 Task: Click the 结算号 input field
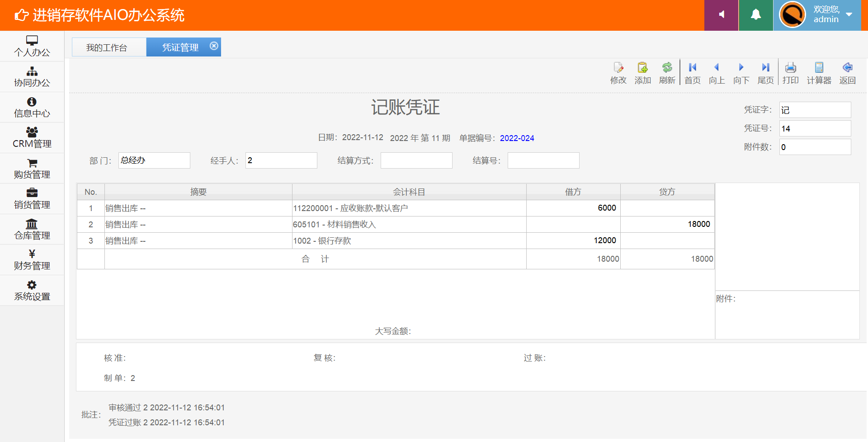click(543, 160)
